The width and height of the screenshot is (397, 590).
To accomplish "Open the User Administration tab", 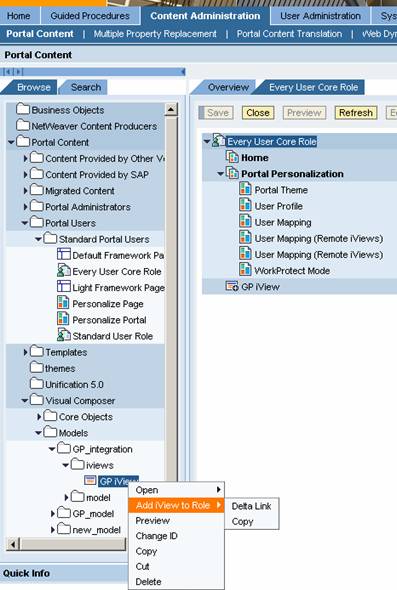I will pos(320,16).
